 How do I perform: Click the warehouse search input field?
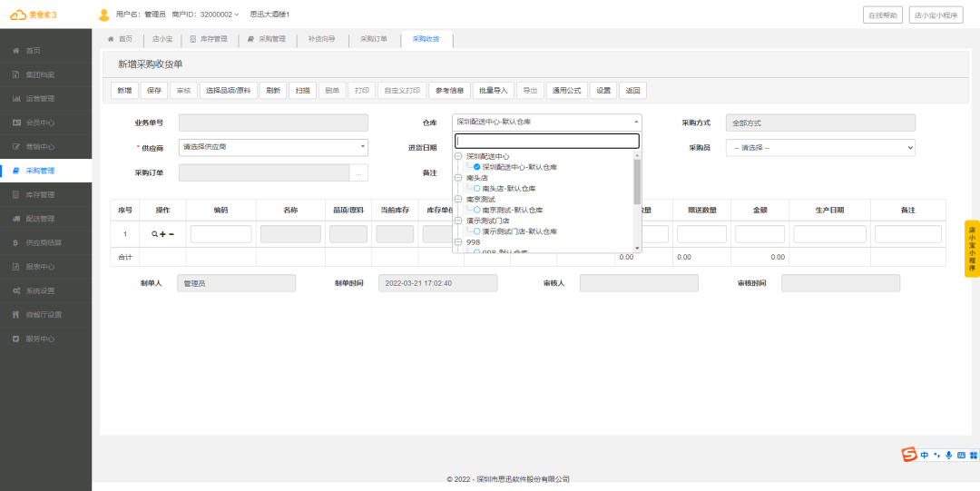pos(546,141)
